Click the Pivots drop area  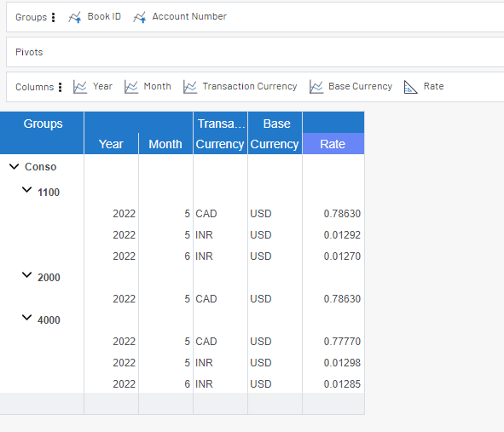[255, 52]
